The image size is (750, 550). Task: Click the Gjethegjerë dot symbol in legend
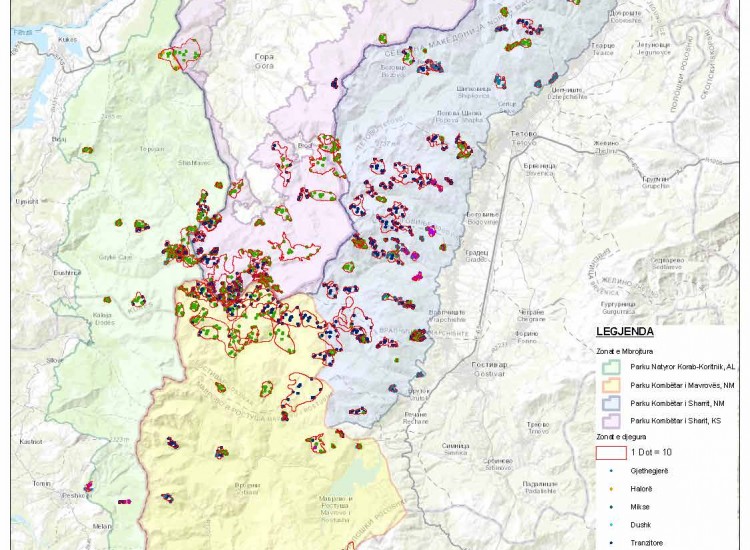click(x=612, y=470)
